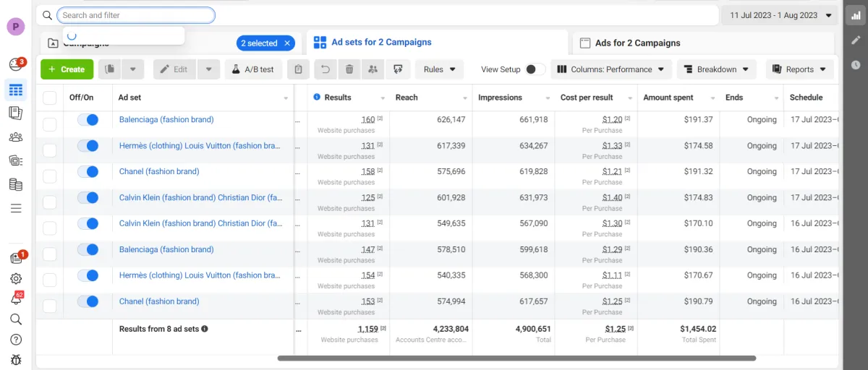Open the help question mark icon
Screen dimensions: 868x370
[16, 339]
